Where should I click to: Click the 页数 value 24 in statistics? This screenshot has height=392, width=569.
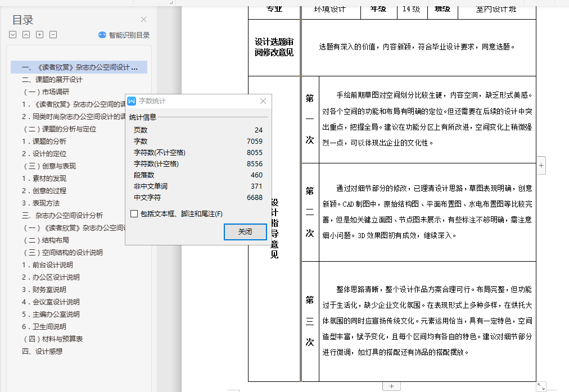pyautogui.click(x=259, y=130)
